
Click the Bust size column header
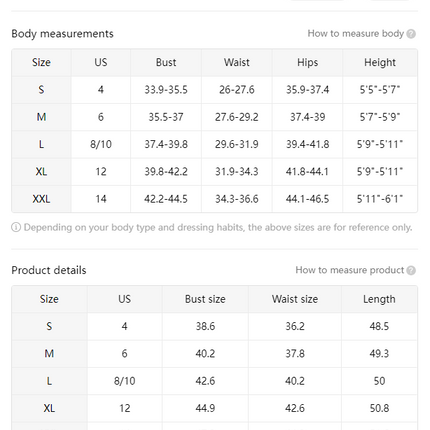coord(205,299)
